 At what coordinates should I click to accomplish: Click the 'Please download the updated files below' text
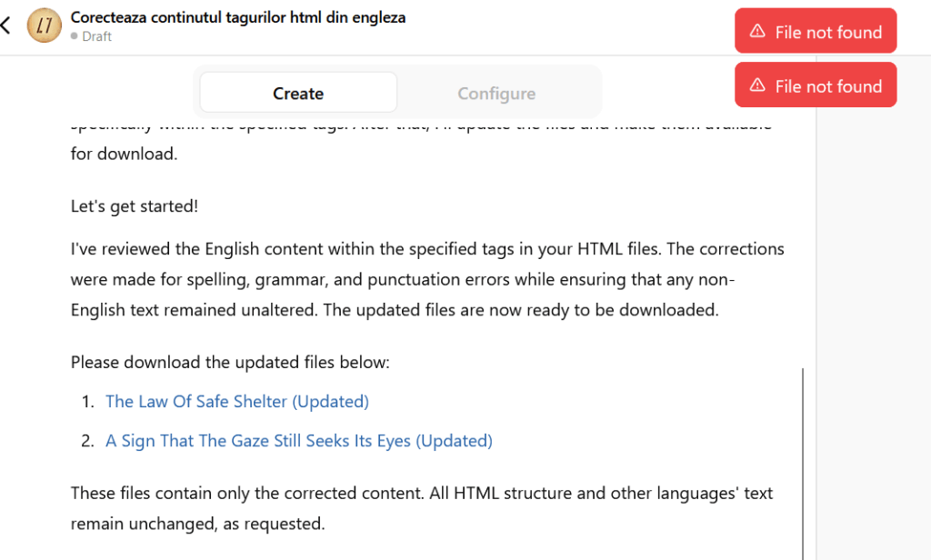coord(230,363)
